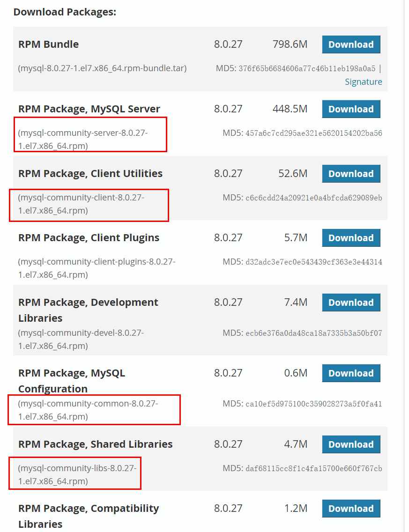409x532 pixels.
Task: Download the Client Plugins RPM package
Action: [351, 238]
